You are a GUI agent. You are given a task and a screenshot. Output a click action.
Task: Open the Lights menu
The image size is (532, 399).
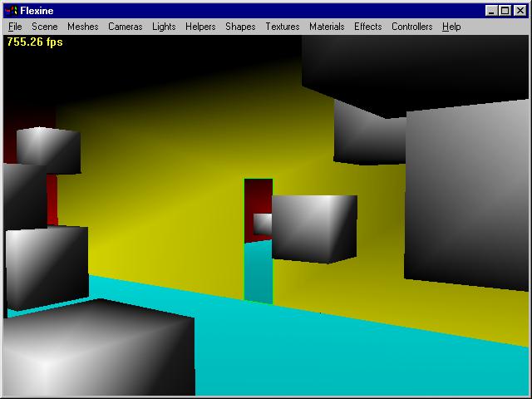[x=164, y=27]
